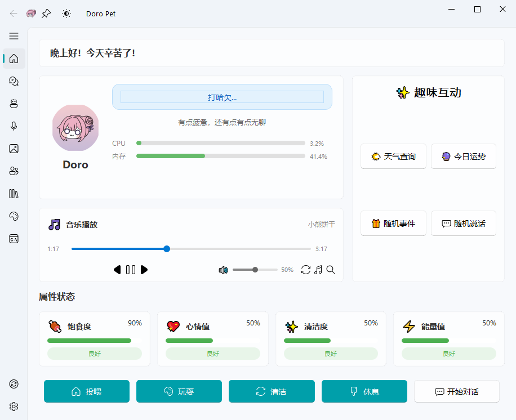Viewport: 516px width, 420px height.
Task: Click the Doro name label
Action: (x=75, y=164)
